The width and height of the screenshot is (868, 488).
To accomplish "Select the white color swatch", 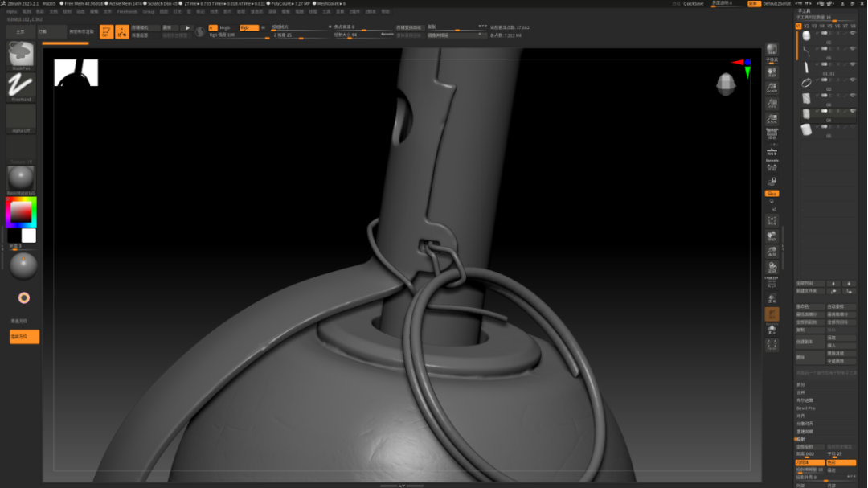I will click(x=29, y=236).
